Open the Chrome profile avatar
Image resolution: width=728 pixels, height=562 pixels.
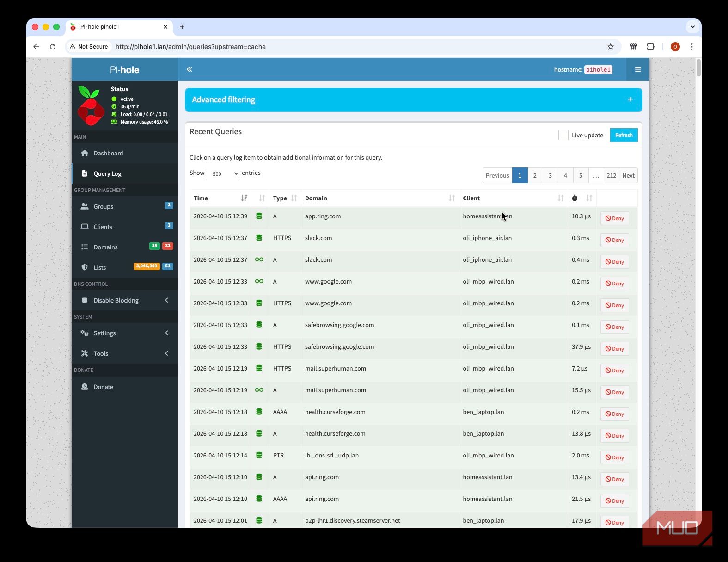[675, 47]
